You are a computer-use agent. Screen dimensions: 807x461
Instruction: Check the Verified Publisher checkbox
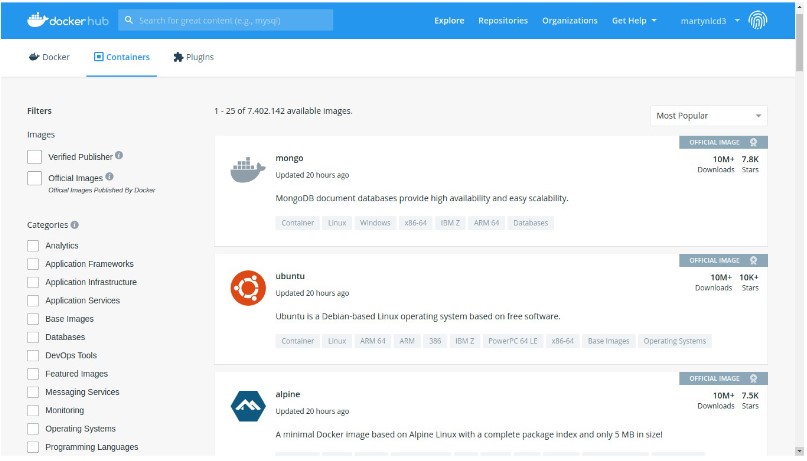[34, 157]
